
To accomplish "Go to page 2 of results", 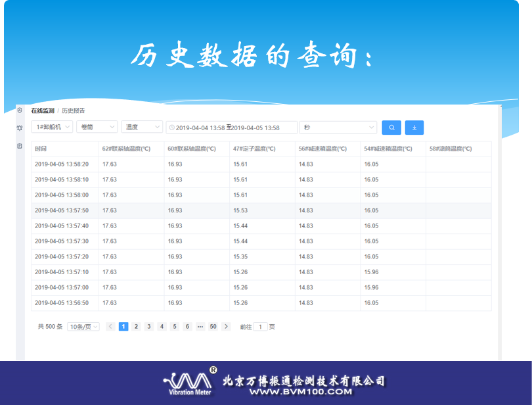I will (136, 326).
